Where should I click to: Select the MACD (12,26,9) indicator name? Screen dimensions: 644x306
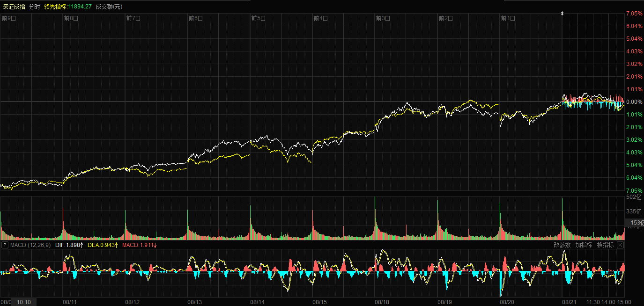pos(30,245)
